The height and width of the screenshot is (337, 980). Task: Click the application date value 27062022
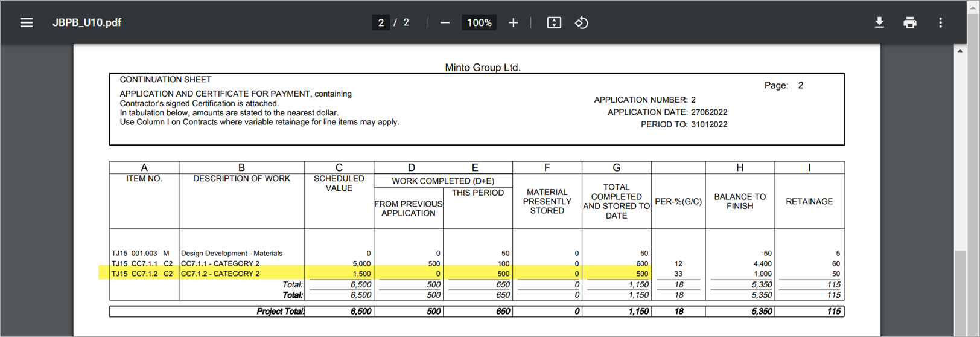pyautogui.click(x=709, y=112)
